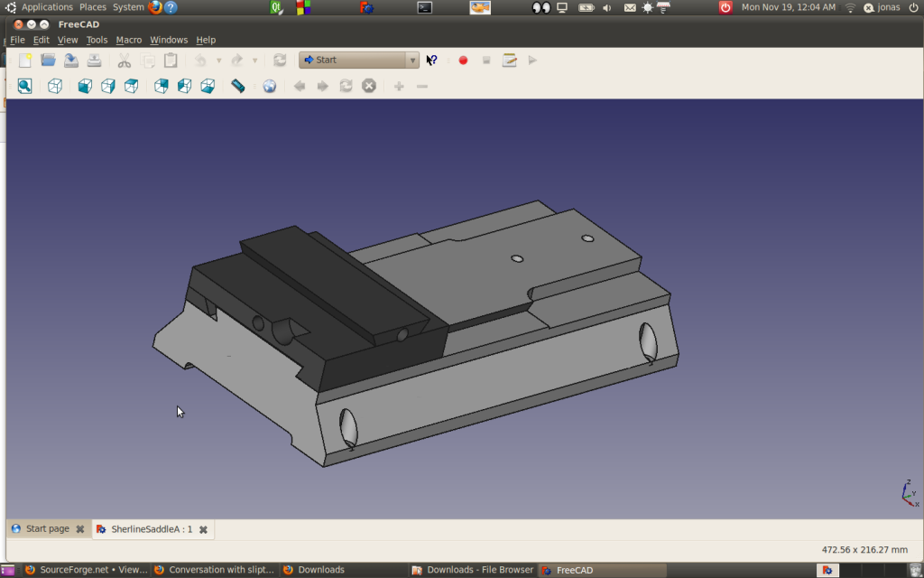Viewport: 924px width, 578px height.
Task: Fit the whole model in the view
Action: coord(24,86)
